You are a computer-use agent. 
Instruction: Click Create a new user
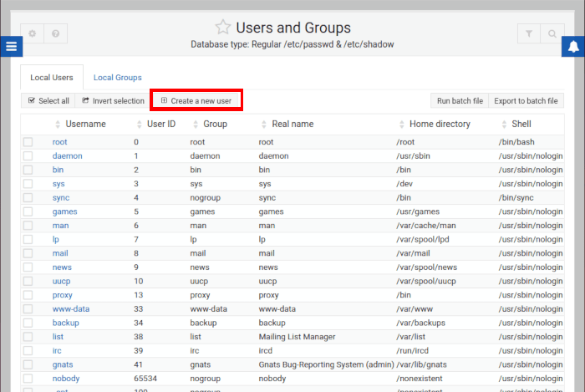(196, 100)
